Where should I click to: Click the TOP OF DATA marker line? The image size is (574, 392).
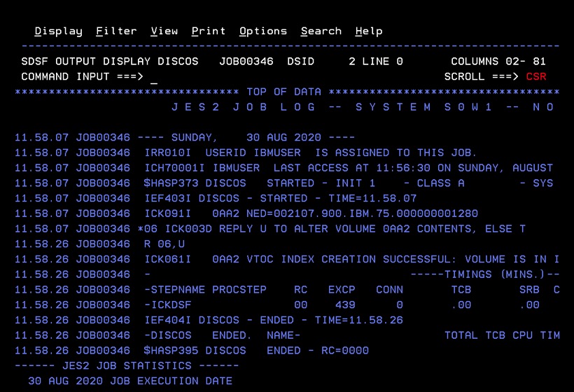pos(287,92)
